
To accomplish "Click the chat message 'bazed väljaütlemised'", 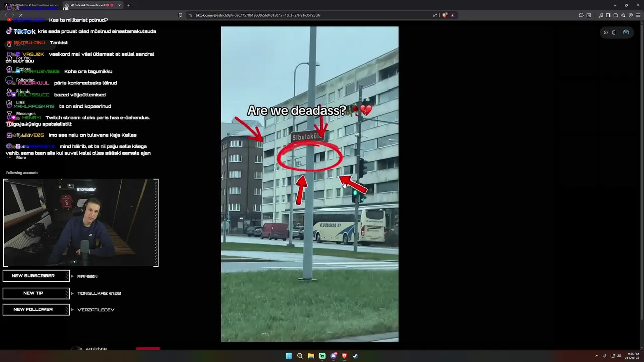I will (x=80, y=95).
